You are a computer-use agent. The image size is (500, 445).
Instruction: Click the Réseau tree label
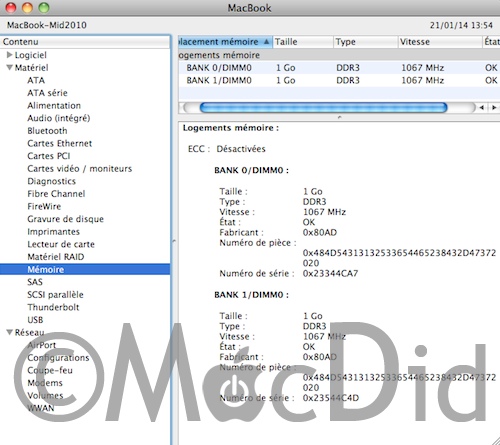pos(30,332)
